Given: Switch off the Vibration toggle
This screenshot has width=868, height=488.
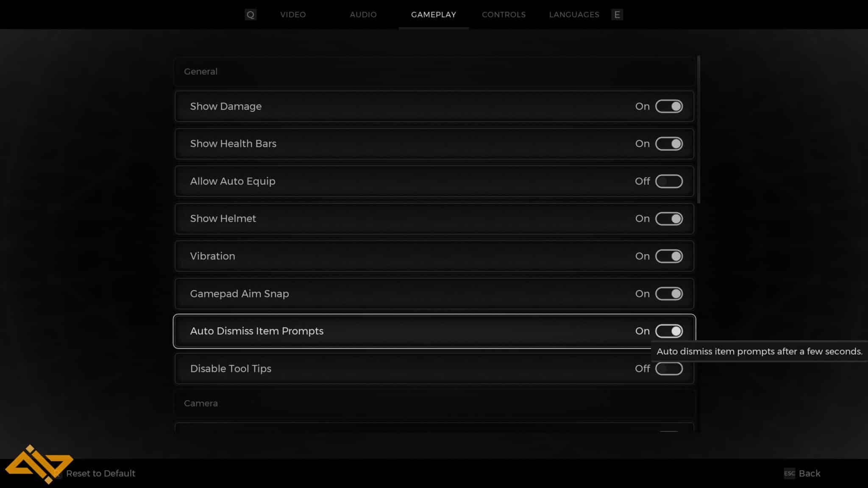Looking at the screenshot, I should (669, 256).
